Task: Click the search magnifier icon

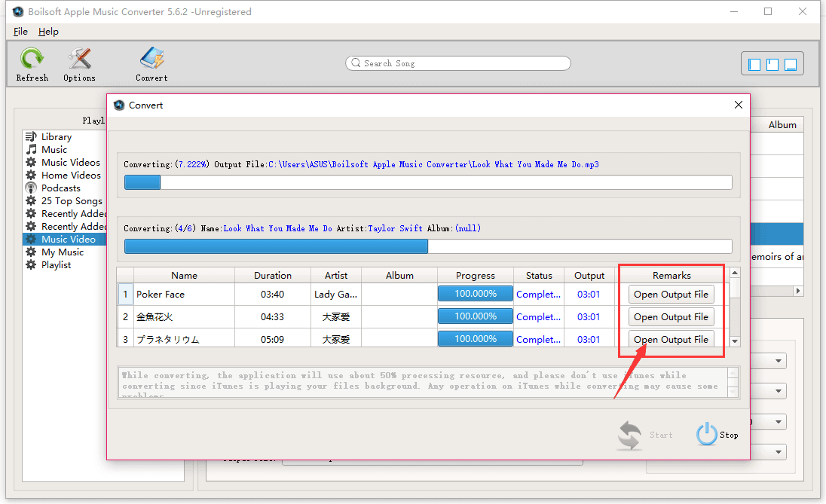Action: (356, 63)
